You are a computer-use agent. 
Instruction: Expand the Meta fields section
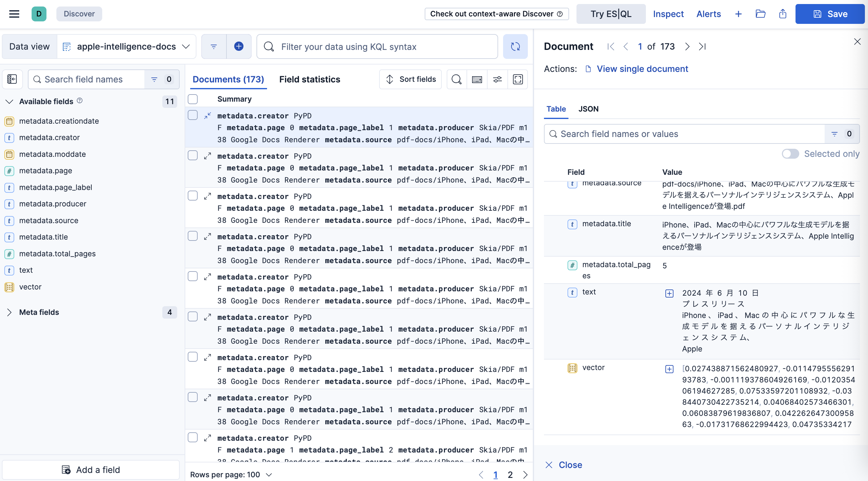(9, 312)
